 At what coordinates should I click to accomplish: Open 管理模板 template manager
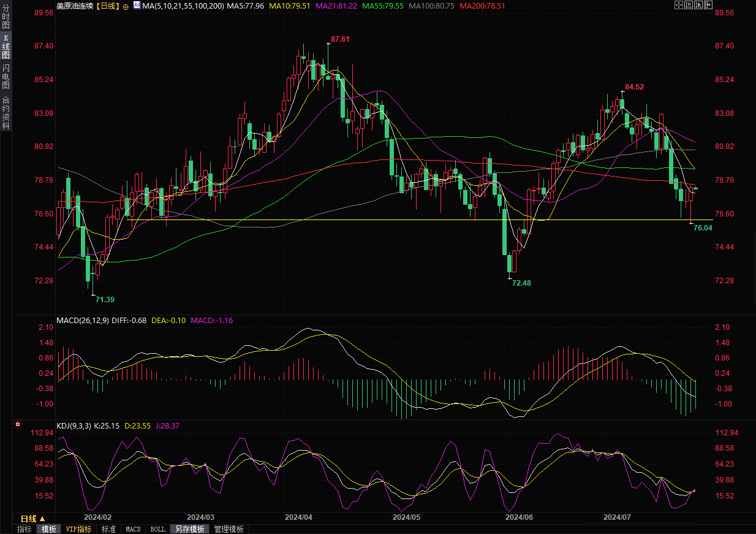point(229,529)
